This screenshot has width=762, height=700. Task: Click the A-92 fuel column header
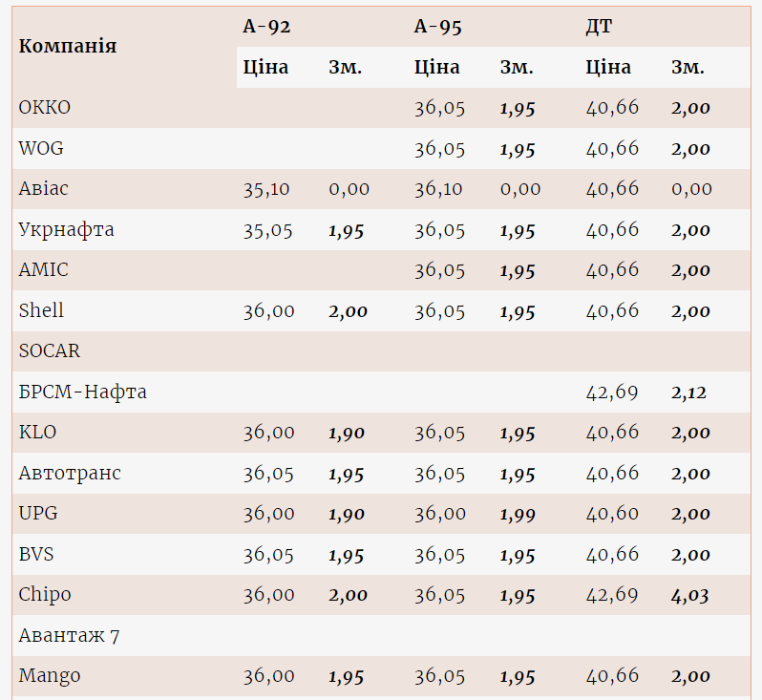click(x=266, y=27)
